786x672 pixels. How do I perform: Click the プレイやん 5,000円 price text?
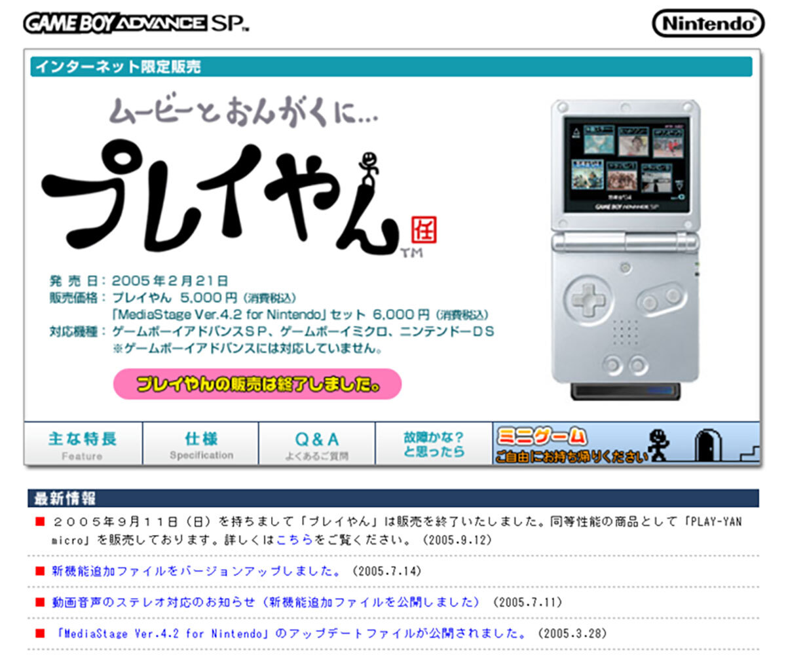click(204, 298)
